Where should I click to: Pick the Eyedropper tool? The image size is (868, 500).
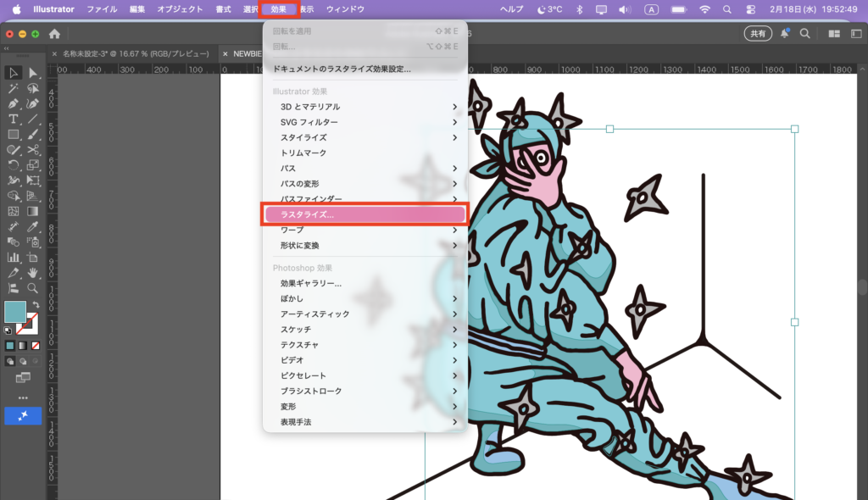pyautogui.click(x=33, y=226)
